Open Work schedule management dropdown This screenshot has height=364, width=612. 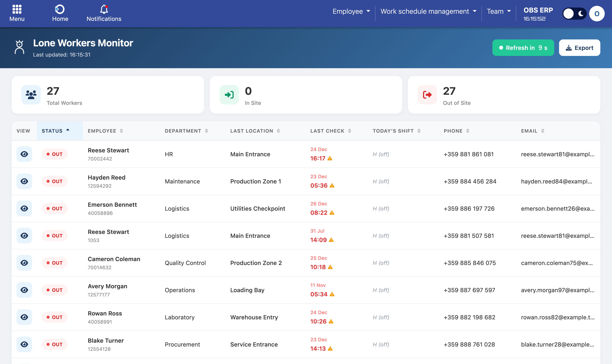point(428,11)
